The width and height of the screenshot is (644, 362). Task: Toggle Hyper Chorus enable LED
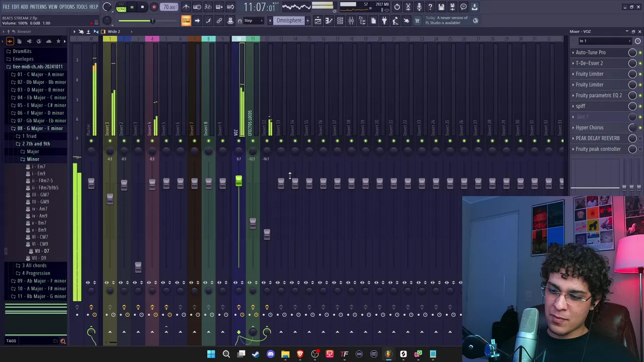pyautogui.click(x=640, y=128)
